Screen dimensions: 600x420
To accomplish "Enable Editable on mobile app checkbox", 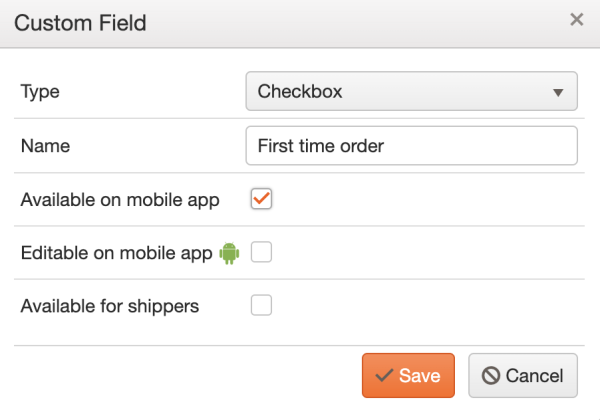I will (x=261, y=253).
